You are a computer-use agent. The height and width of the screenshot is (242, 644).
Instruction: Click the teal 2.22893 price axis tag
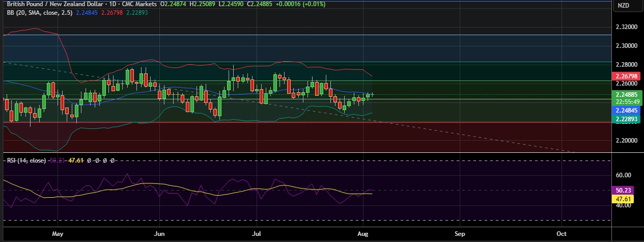point(626,119)
